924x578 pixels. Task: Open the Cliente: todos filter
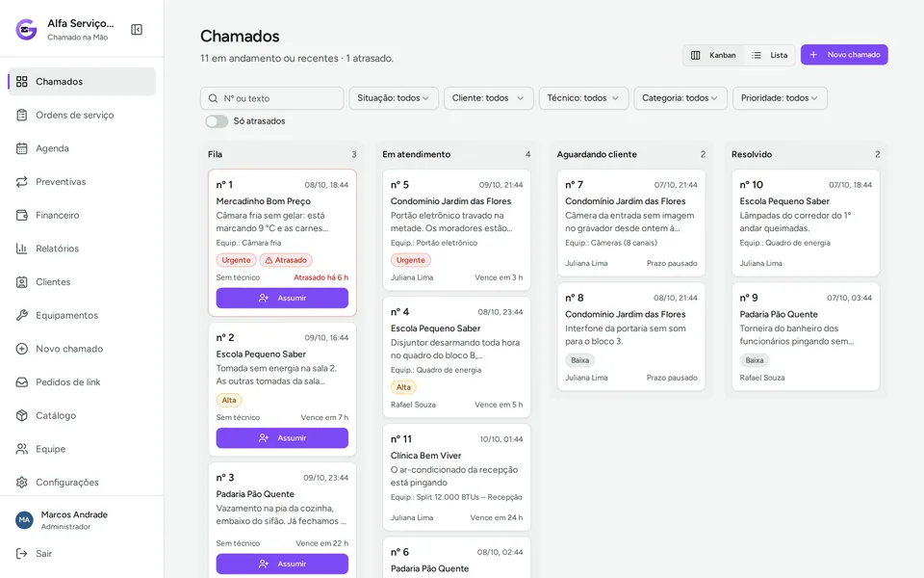point(489,98)
